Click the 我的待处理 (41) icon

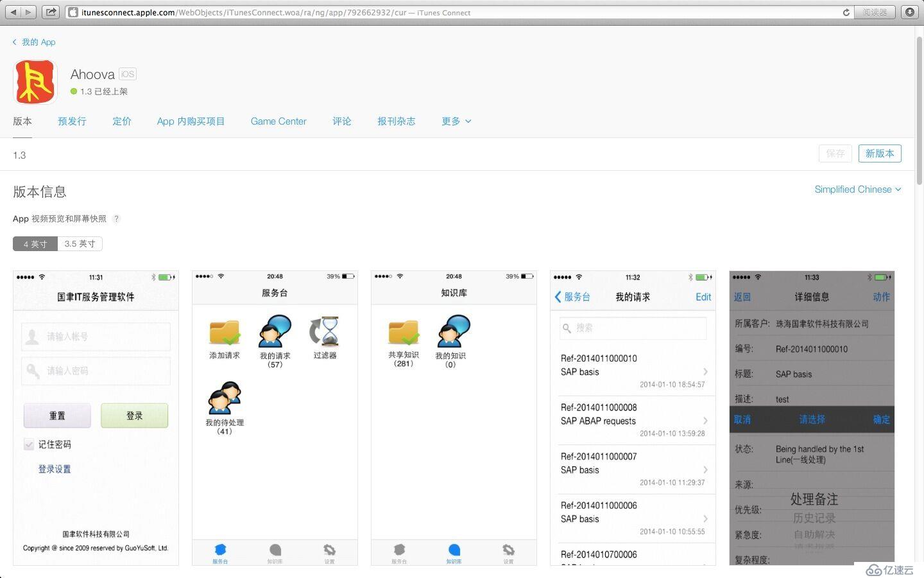click(224, 398)
